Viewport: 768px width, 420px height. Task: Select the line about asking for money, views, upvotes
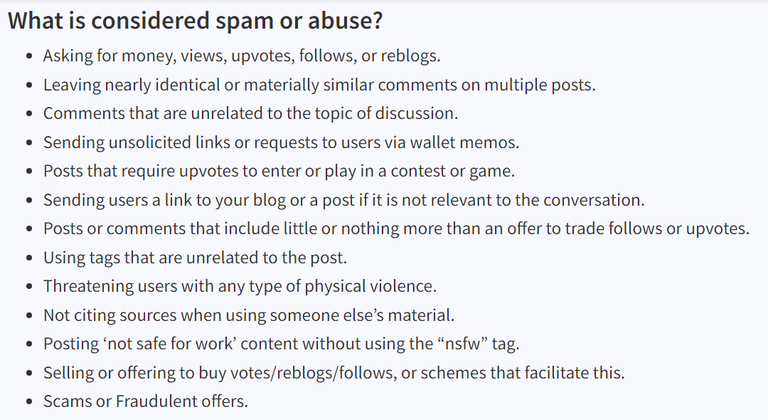coord(241,56)
